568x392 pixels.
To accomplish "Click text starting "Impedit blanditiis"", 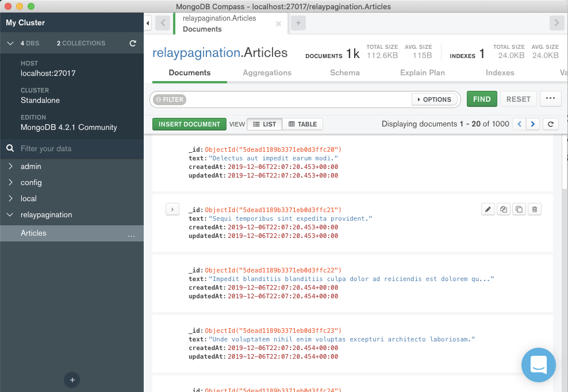I will (x=351, y=279).
